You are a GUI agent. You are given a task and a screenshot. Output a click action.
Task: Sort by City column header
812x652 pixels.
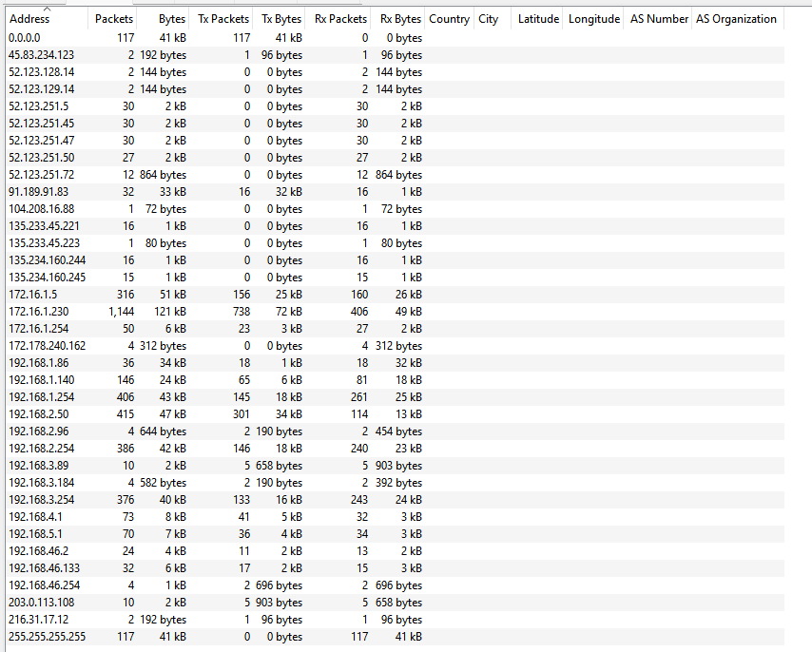[x=489, y=19]
